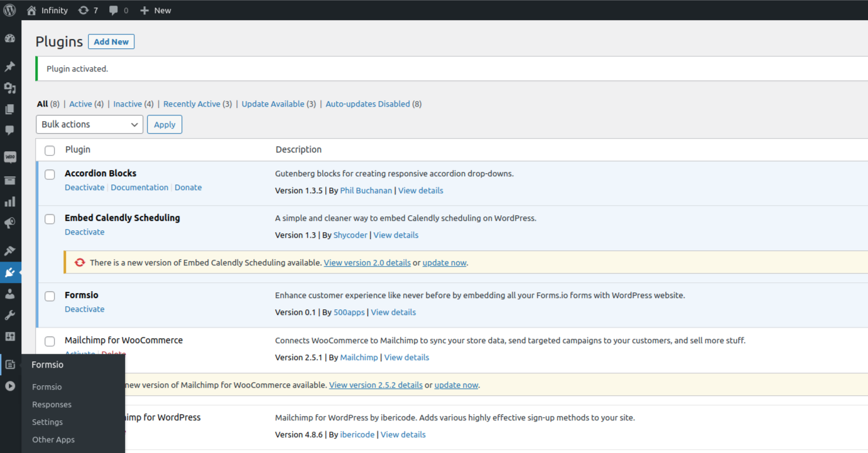868x453 pixels.
Task: Open the WordPress logo menu
Action: pyautogui.click(x=10, y=10)
